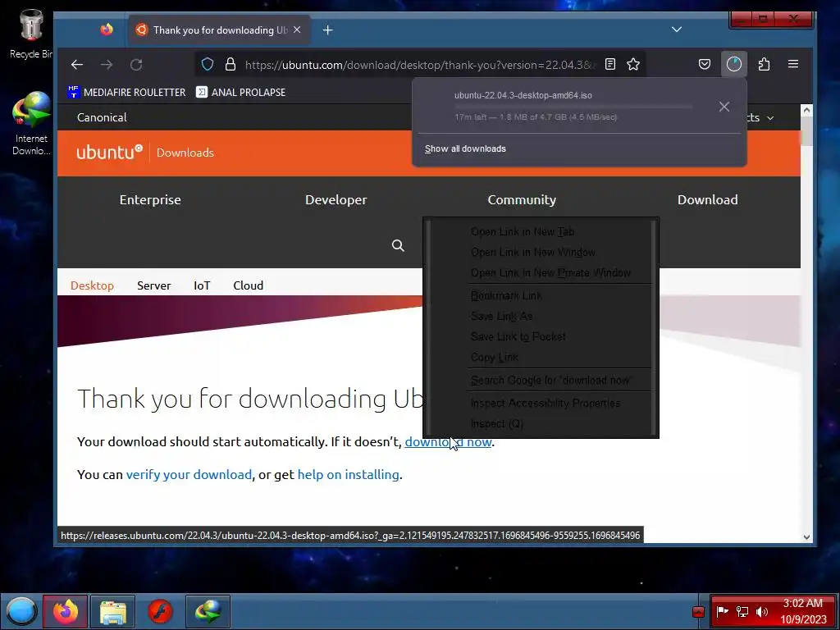Image resolution: width=840 pixels, height=630 pixels.
Task: Open a new tab with plus button
Action: coord(328,30)
